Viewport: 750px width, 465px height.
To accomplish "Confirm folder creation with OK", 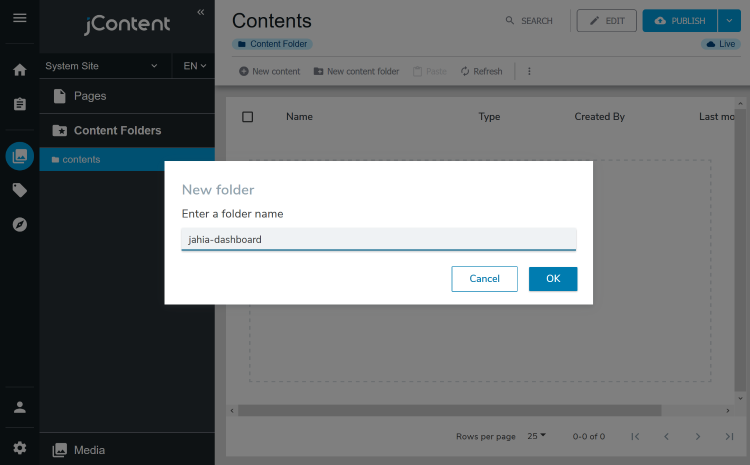I will point(553,279).
